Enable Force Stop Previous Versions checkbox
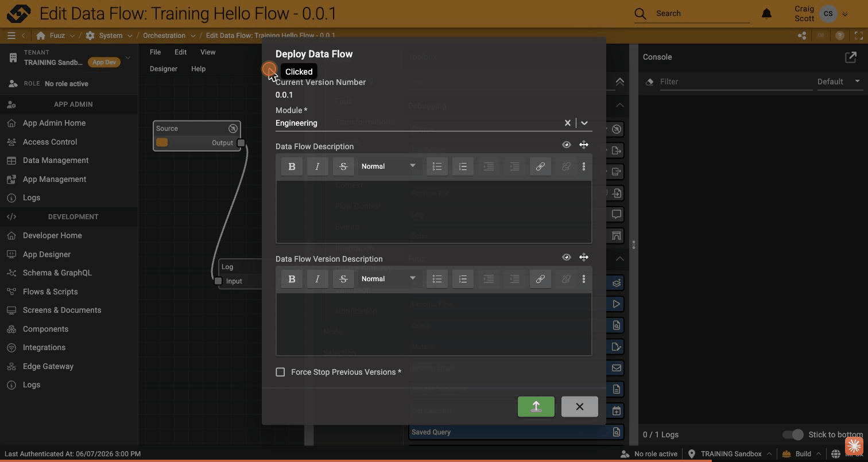Image resolution: width=868 pixels, height=462 pixels. 280,372
